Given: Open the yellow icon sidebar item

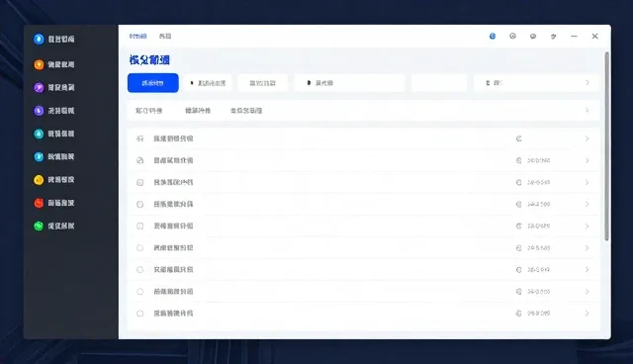Looking at the screenshot, I should (54, 180).
